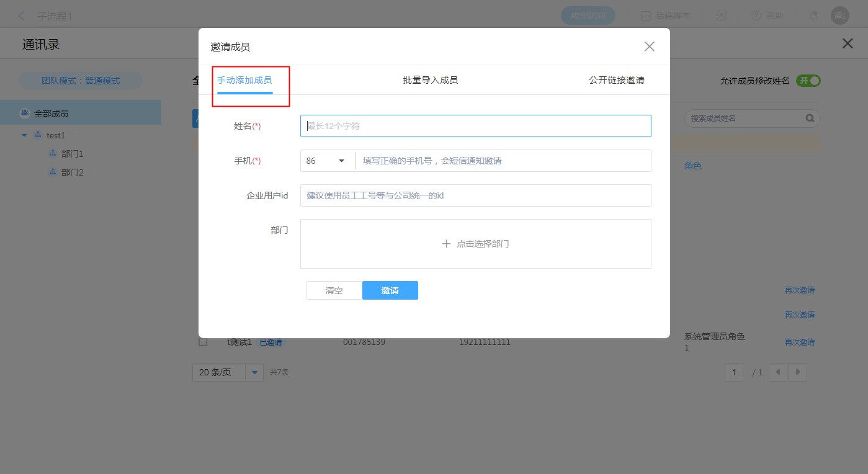This screenshot has height=474, width=868.
Task: Open the user avatar menu
Action: click(840, 16)
